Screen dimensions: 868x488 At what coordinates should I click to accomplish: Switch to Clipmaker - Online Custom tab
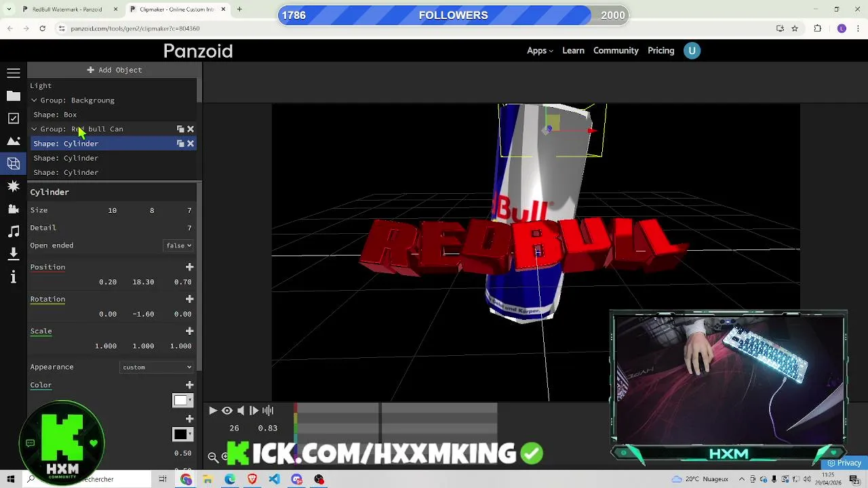[178, 9]
